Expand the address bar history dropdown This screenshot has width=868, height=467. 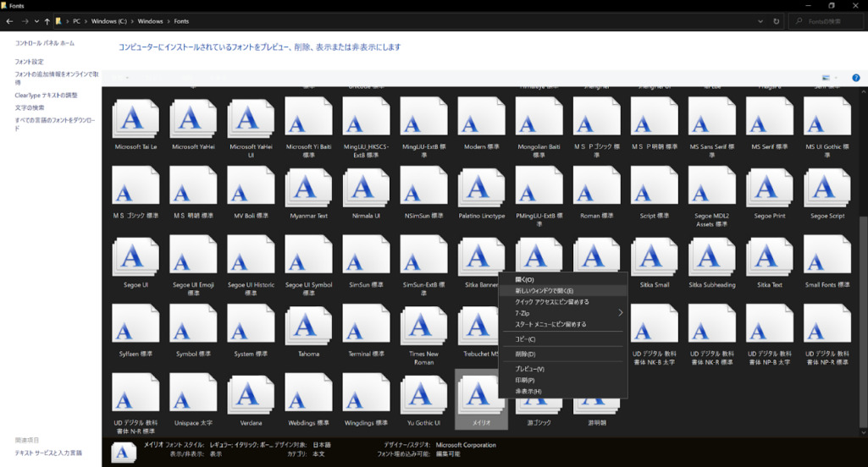point(760,21)
